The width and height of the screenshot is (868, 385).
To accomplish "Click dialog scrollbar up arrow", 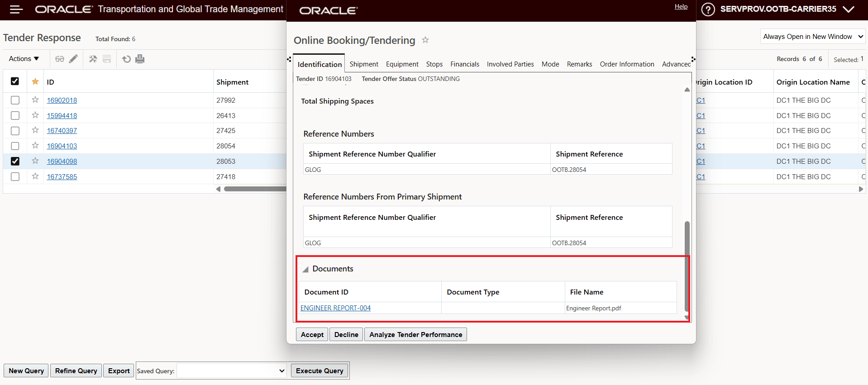I will tap(687, 90).
